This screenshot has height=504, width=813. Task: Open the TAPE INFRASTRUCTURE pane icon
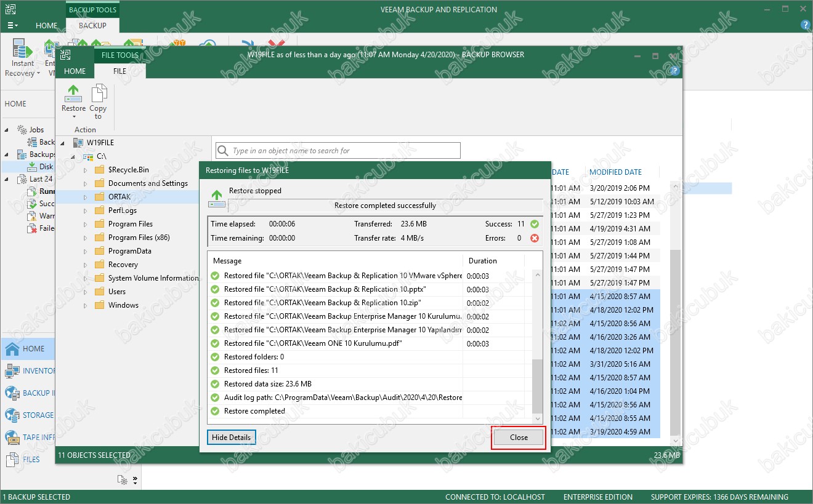(x=12, y=438)
